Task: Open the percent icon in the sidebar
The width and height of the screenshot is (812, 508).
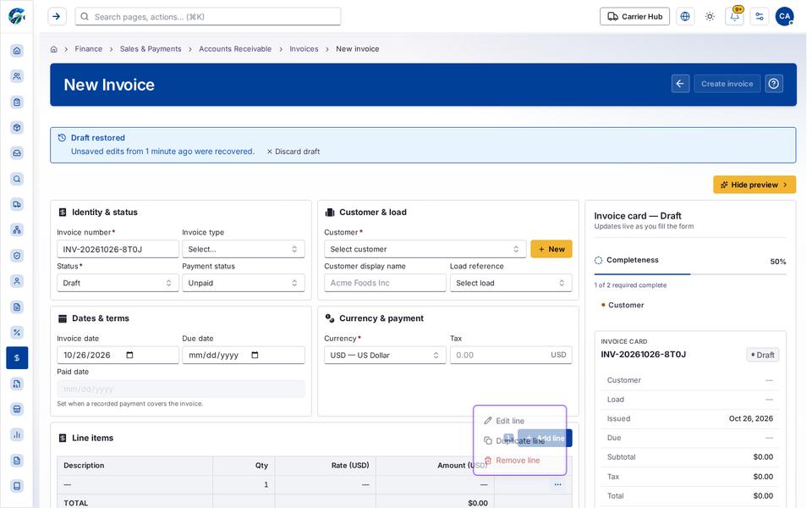Action: [x=17, y=332]
